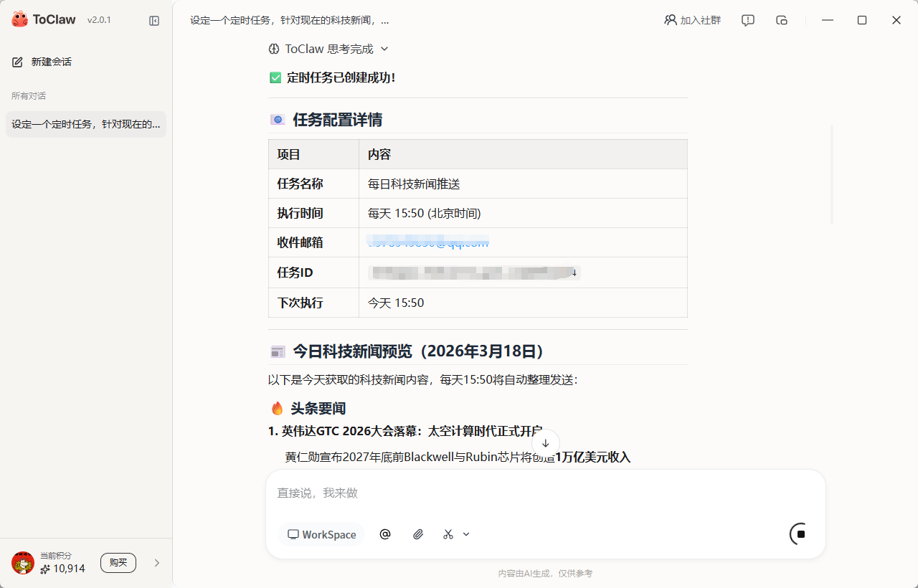Open your profile avatar at bottom left
Viewport: 918px width, 588px height.
coord(22,563)
